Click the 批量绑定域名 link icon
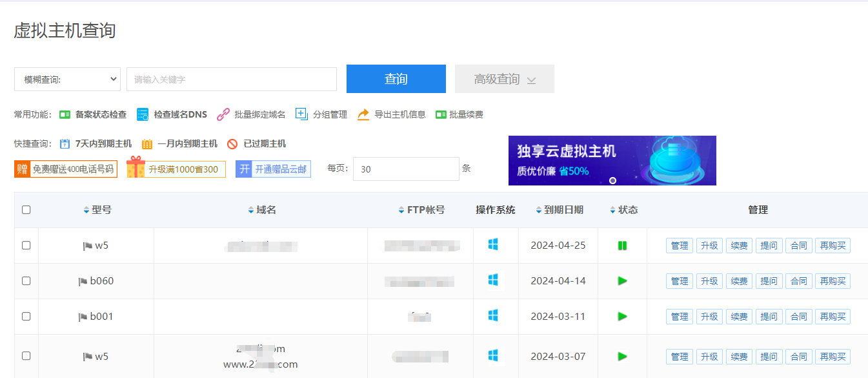Viewport: 868px width, 378px height. (223, 114)
